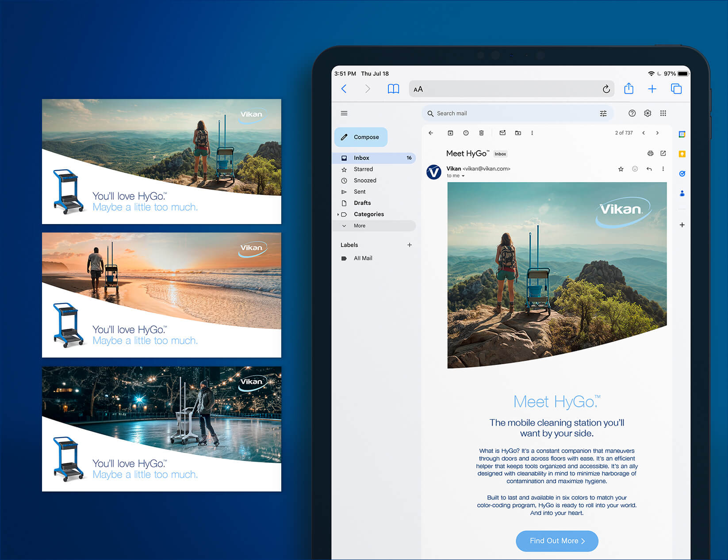Image resolution: width=728 pixels, height=560 pixels.
Task: Show search options filter icon
Action: click(x=603, y=114)
